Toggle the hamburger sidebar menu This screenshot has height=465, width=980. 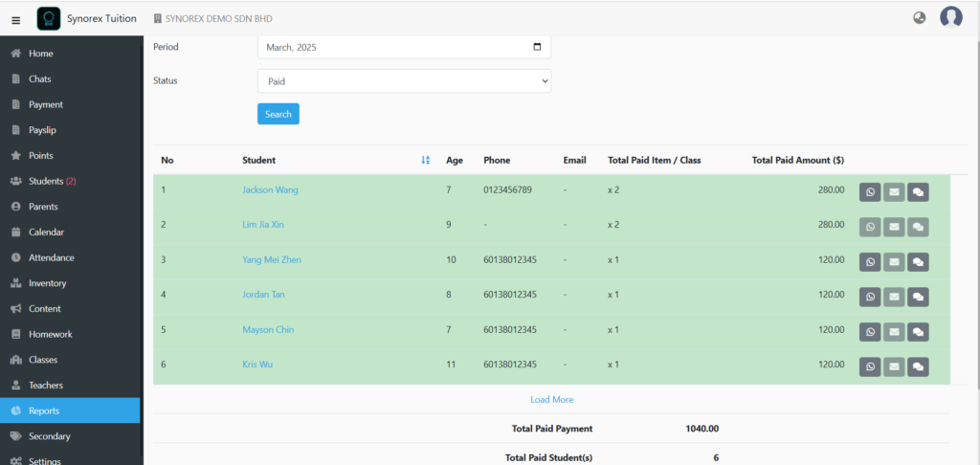[x=16, y=19]
